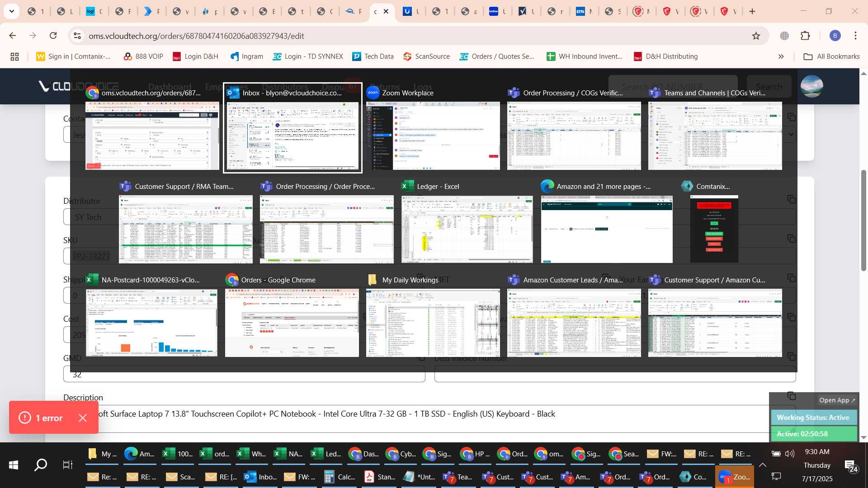The height and width of the screenshot is (488, 868).
Task: Open Tech Data bookmark
Action: [x=373, y=56]
